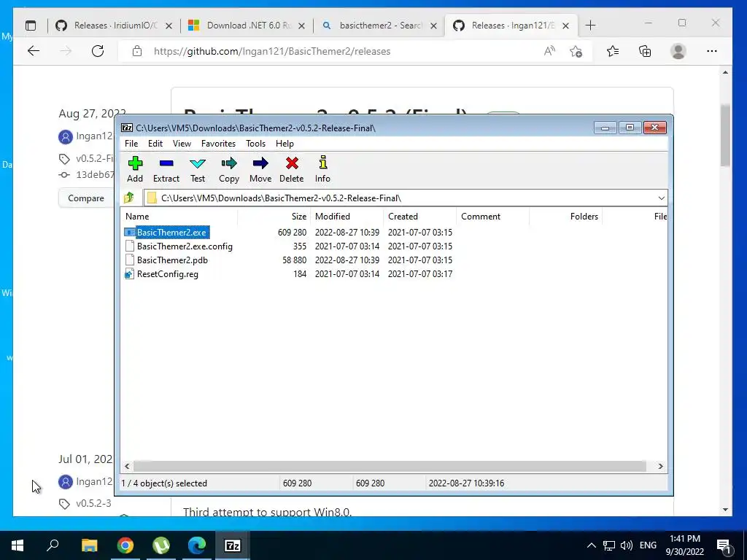Click the Folders column header
The image size is (747, 560).
565,216
